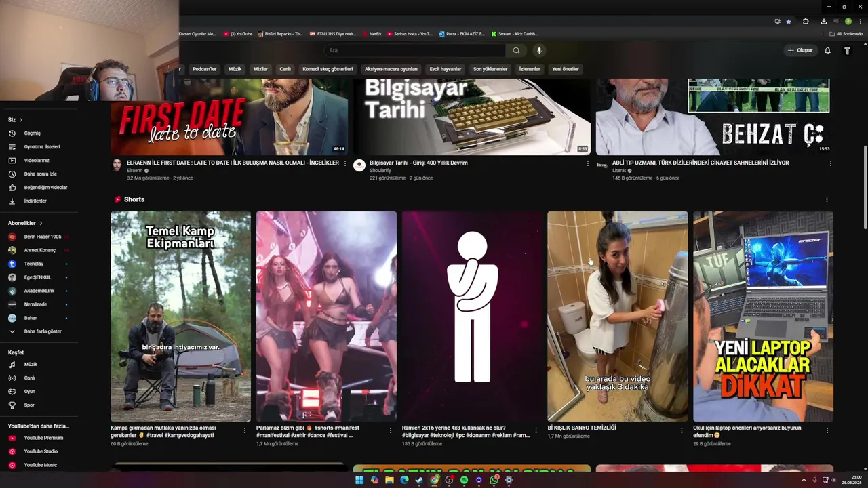Viewport: 868px width, 488px height.
Task: Open the browser three-dot menu
Action: 860,21
